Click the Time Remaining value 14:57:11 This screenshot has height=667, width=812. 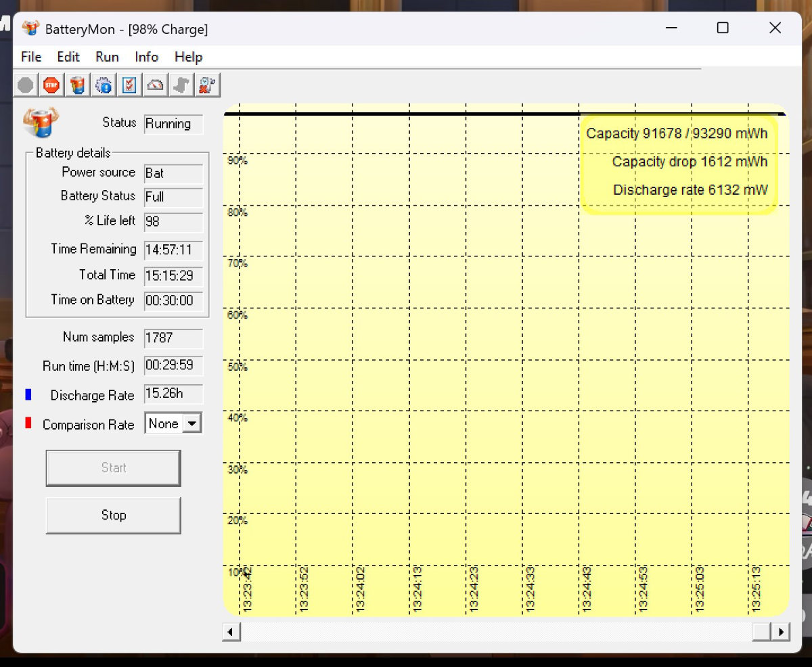(x=173, y=250)
